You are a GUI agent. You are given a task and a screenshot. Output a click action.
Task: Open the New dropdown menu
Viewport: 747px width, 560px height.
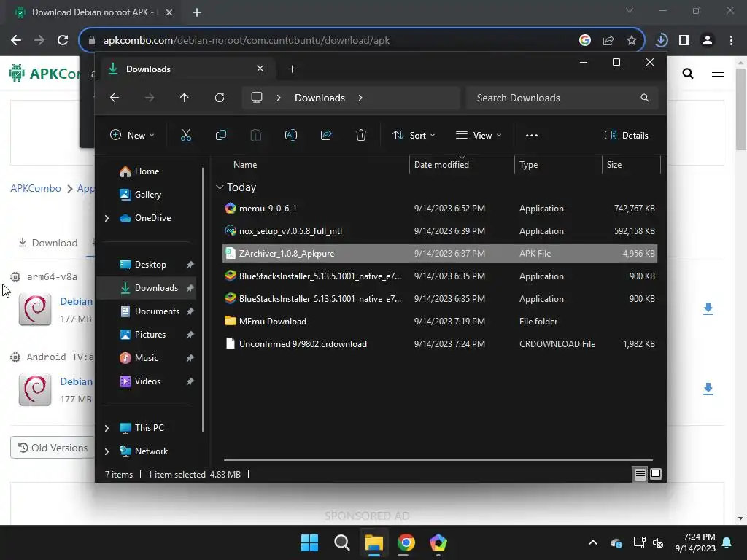coord(132,135)
